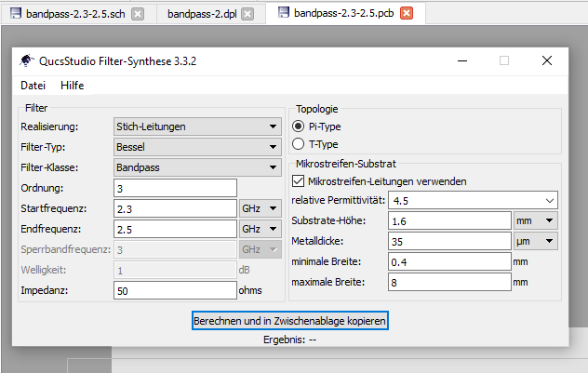Click the QucsStudio app icon in title bar

click(27, 60)
